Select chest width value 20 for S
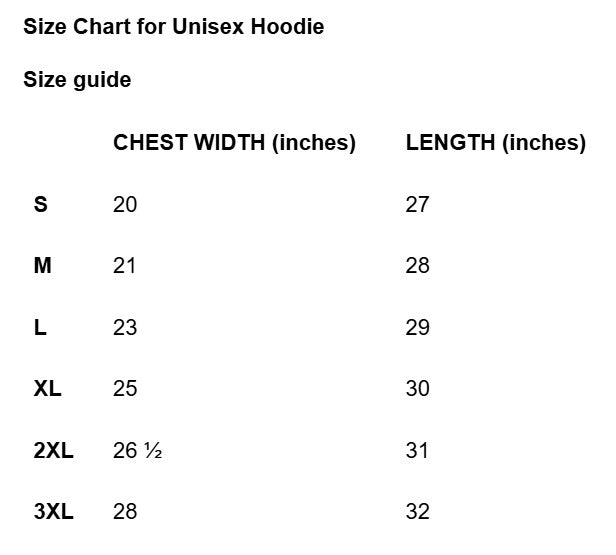Image resolution: width=616 pixels, height=555 pixels. [125, 205]
